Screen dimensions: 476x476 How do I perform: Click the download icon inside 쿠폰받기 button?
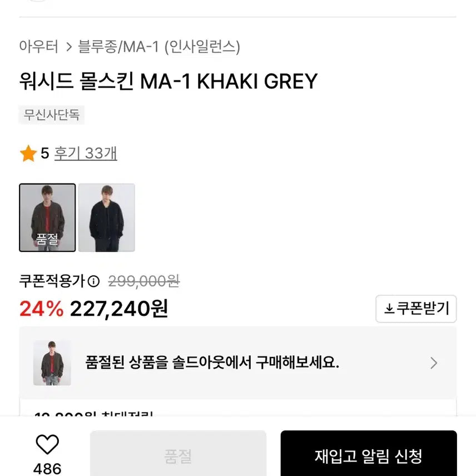[389, 309]
